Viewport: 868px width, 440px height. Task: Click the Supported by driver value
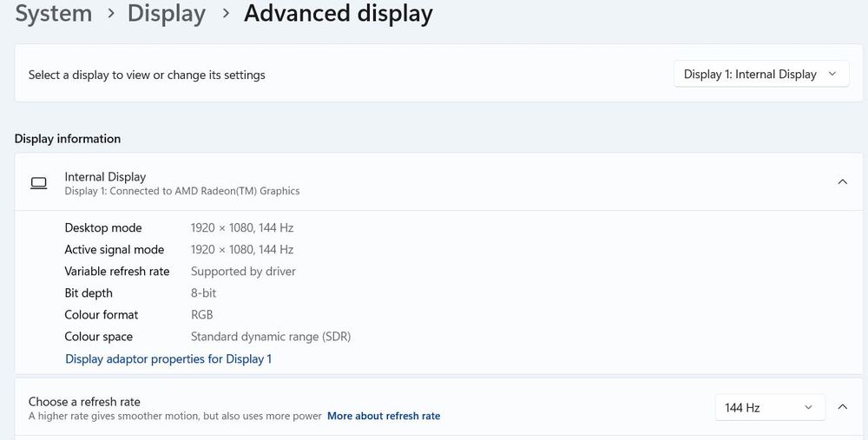coord(243,271)
